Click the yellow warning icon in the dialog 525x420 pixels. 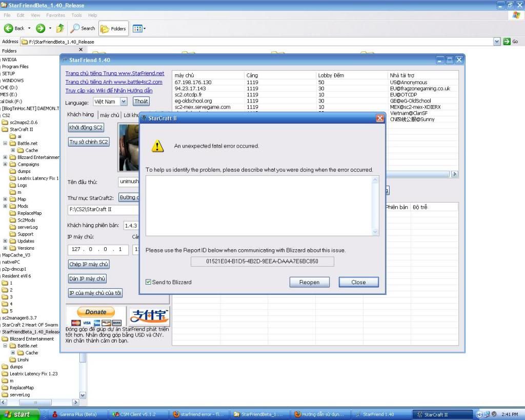click(x=157, y=146)
